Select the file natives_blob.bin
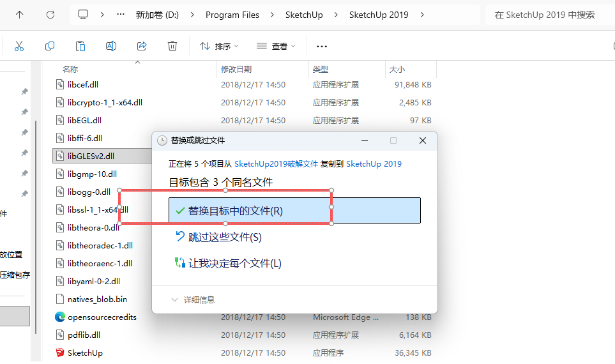Screen dimensions: 615x364 (97, 300)
